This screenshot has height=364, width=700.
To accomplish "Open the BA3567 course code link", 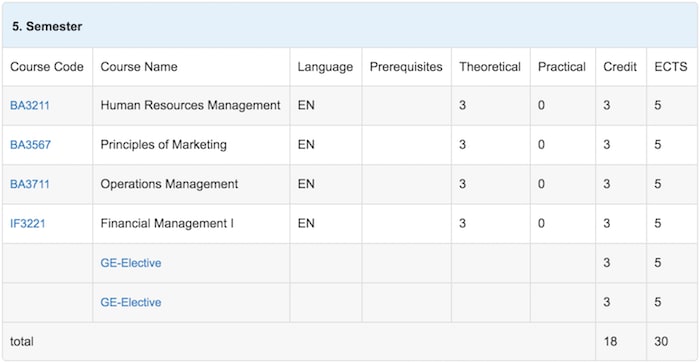I will 30,145.
